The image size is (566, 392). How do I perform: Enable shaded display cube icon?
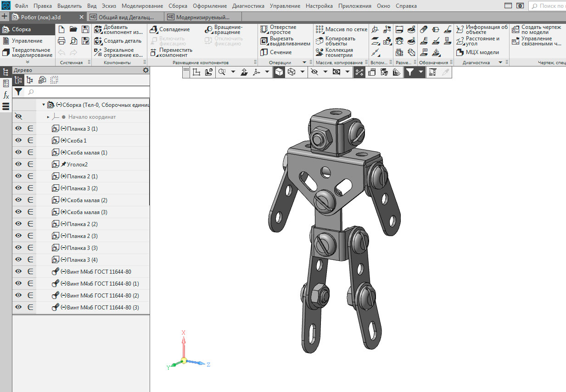click(x=279, y=72)
